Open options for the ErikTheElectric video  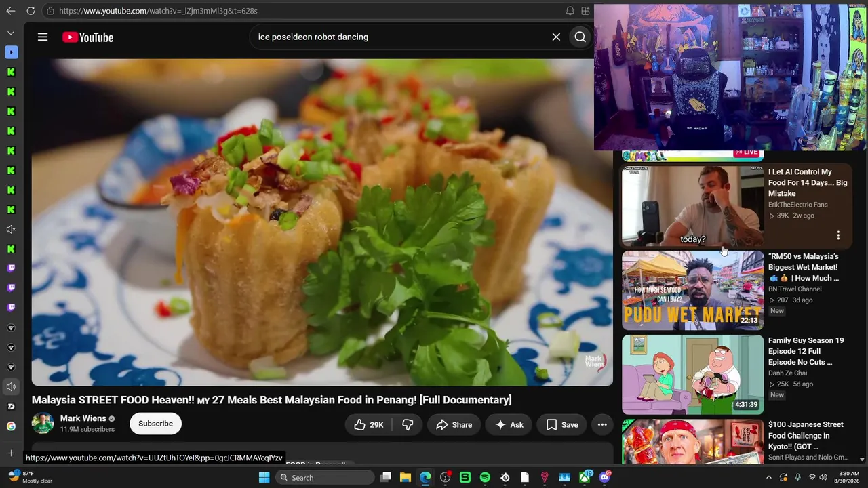pyautogui.click(x=838, y=235)
